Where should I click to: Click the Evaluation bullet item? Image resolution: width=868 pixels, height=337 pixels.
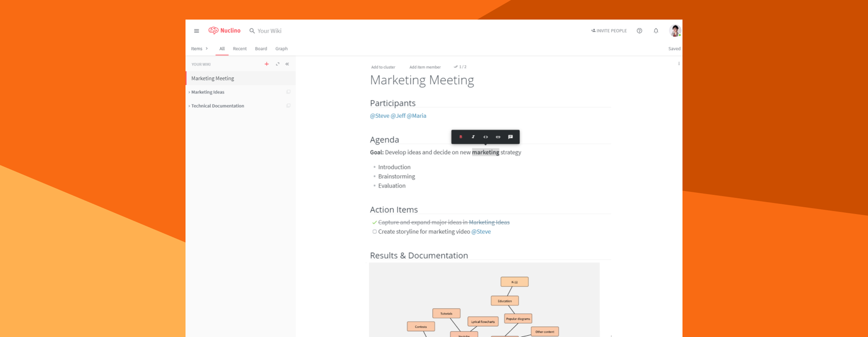click(x=392, y=186)
